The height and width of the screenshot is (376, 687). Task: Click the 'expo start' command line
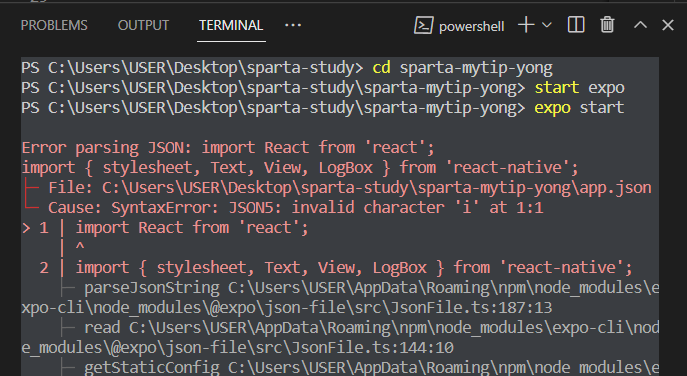pos(323,108)
